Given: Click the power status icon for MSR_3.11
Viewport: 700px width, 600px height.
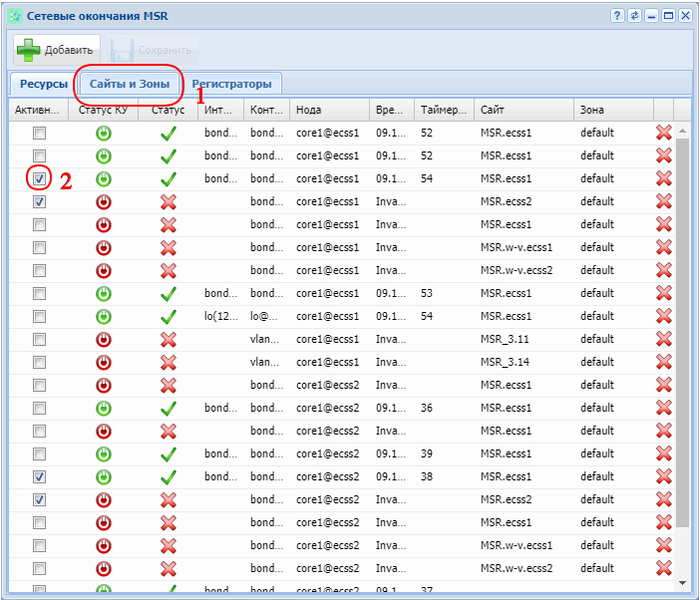Looking at the screenshot, I should coord(104,339).
